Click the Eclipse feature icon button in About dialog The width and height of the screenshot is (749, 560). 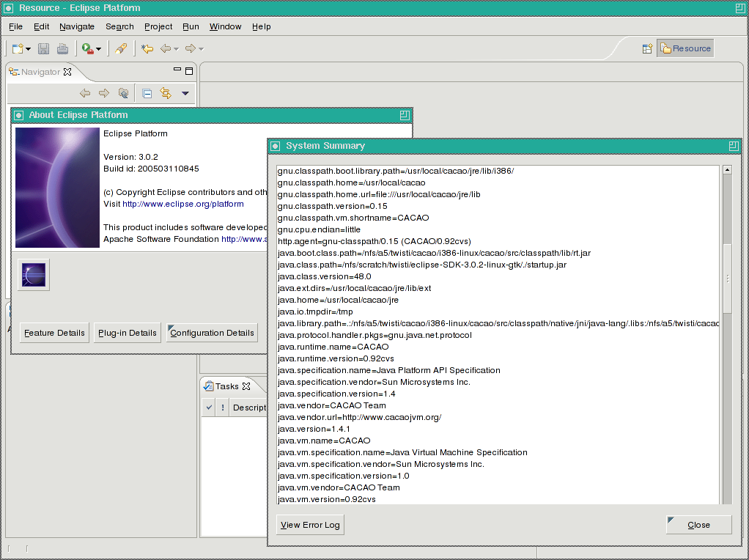tap(34, 275)
